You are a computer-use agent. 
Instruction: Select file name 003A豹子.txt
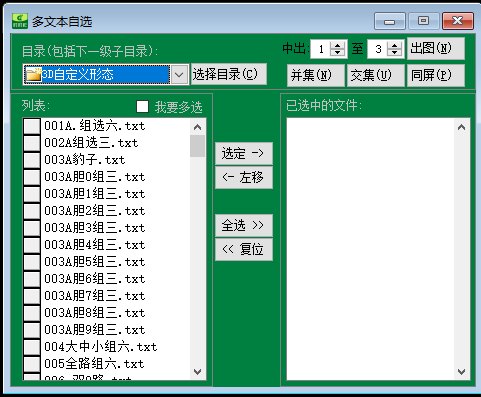(x=85, y=160)
